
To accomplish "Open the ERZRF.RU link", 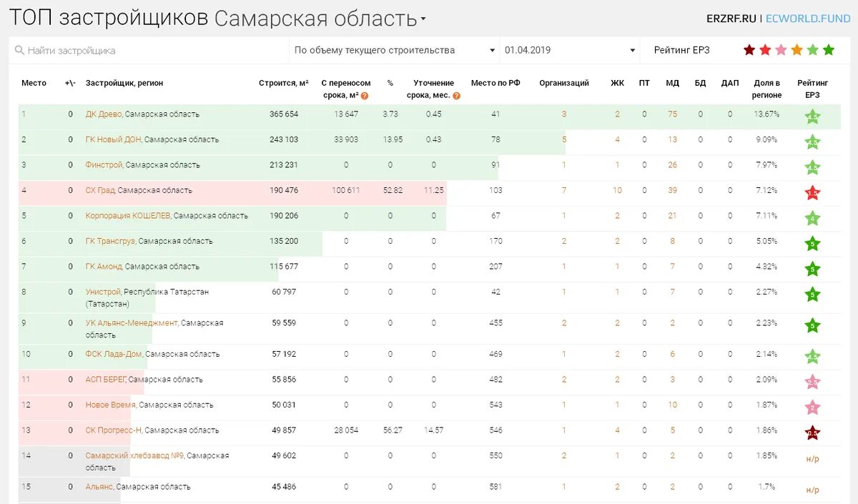I will [x=731, y=19].
